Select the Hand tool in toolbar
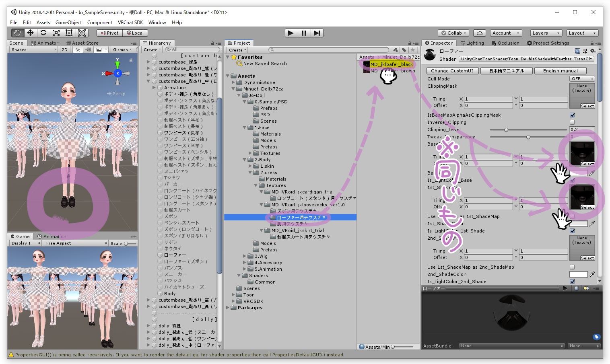610x364 pixels. (x=17, y=33)
